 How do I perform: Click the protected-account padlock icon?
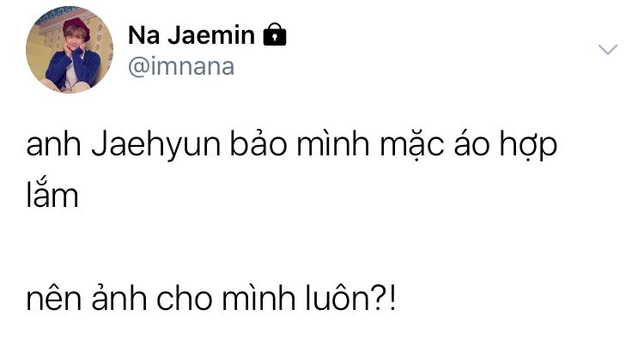(x=275, y=34)
